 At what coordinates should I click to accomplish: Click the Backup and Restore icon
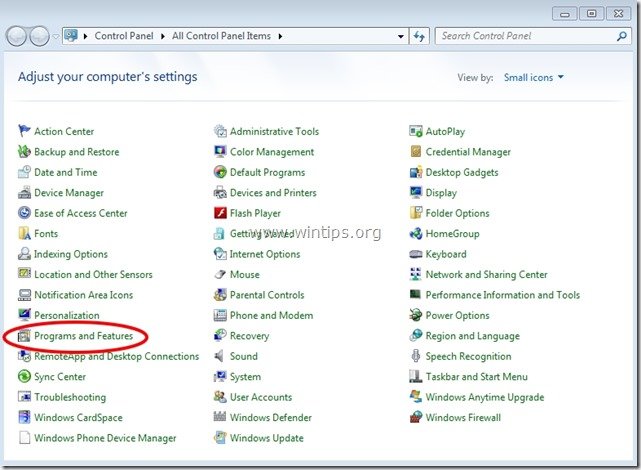[x=24, y=152]
